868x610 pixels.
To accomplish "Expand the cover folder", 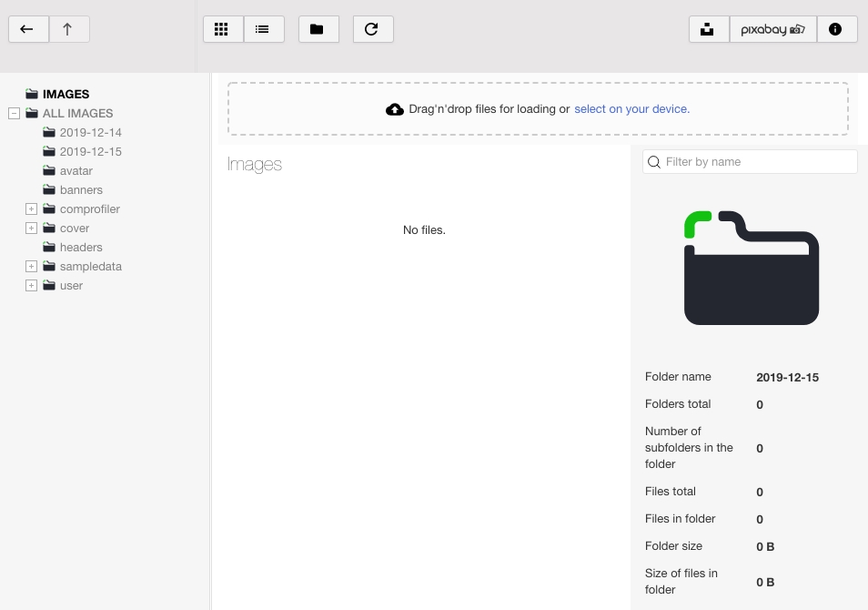I will 31,229.
